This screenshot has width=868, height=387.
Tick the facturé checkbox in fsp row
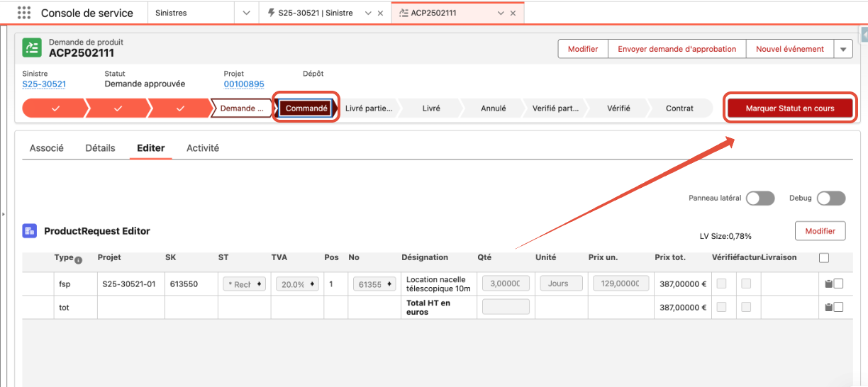point(746,284)
